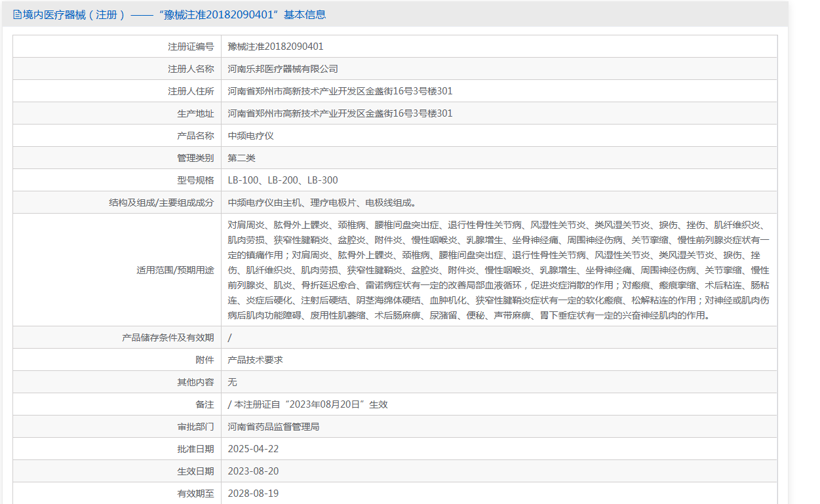
Task: Select approval date 2025-04-22
Action: tap(253, 449)
